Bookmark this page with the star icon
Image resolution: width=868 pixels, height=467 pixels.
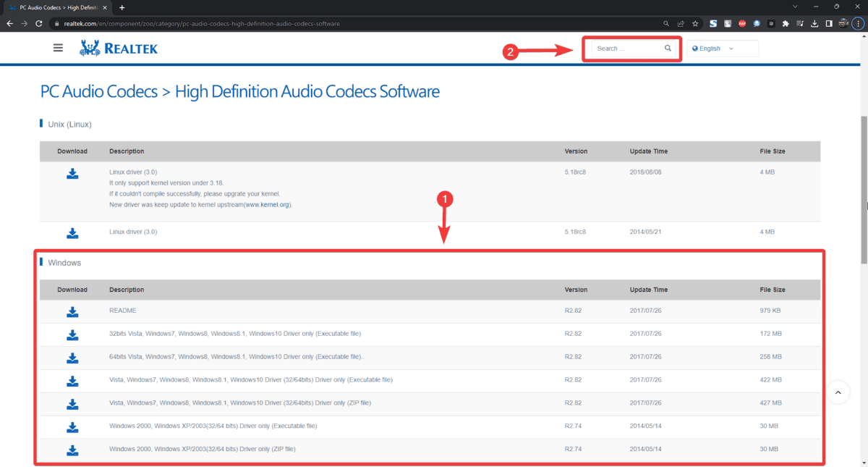pyautogui.click(x=695, y=23)
